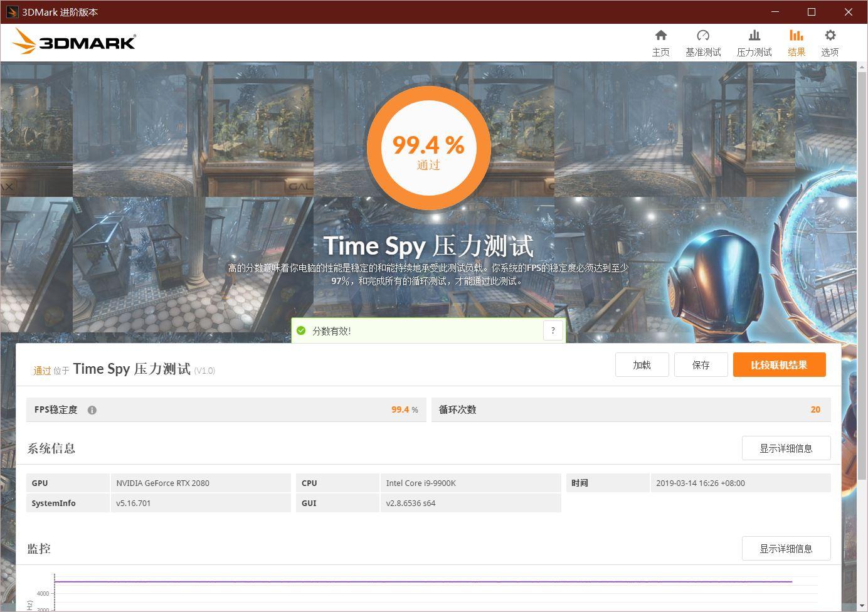Click the 系统信息 heading

[51, 448]
